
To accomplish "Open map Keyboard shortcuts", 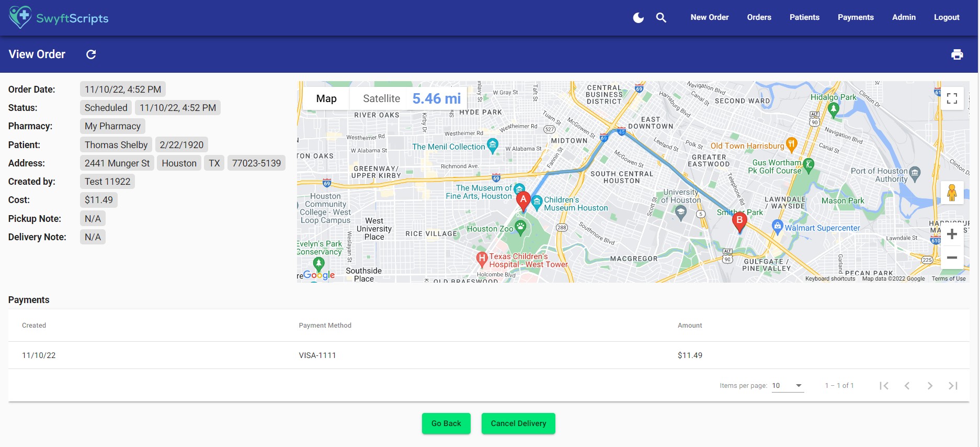I will pyautogui.click(x=830, y=278).
